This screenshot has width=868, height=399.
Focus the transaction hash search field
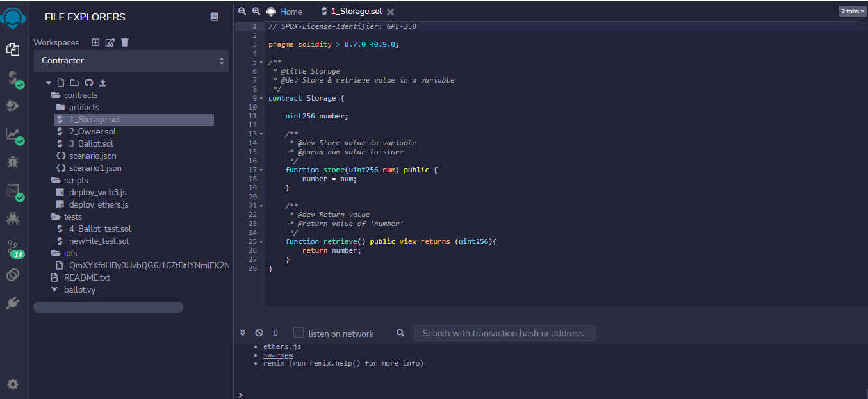pos(505,333)
